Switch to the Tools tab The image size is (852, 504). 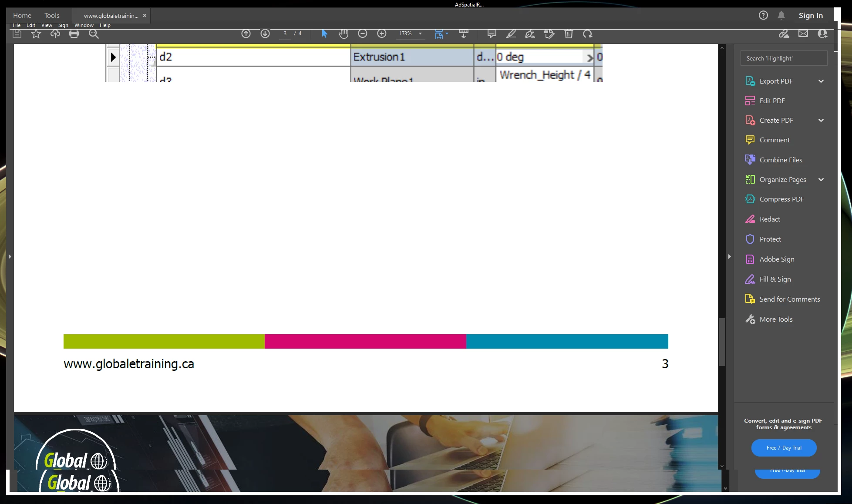[52, 16]
